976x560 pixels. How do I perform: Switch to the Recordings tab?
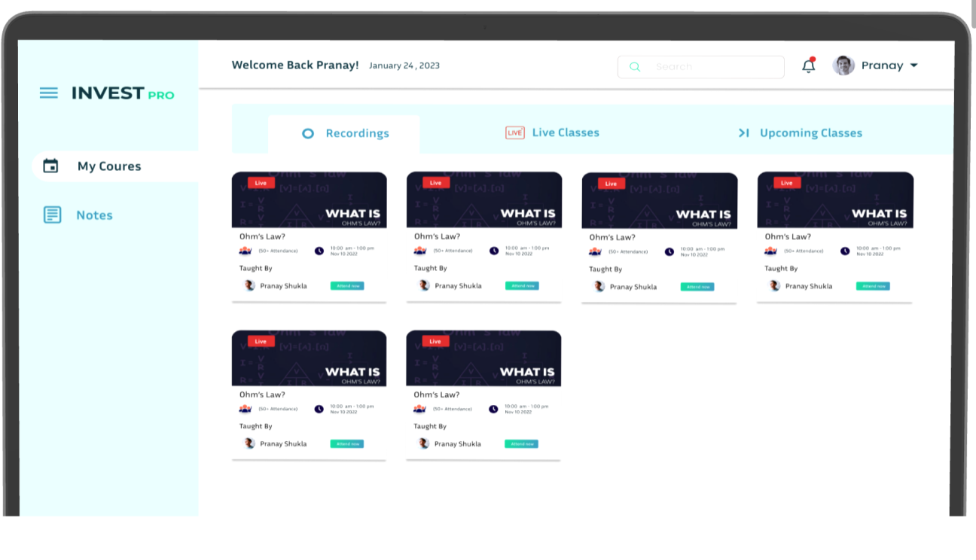coord(357,133)
